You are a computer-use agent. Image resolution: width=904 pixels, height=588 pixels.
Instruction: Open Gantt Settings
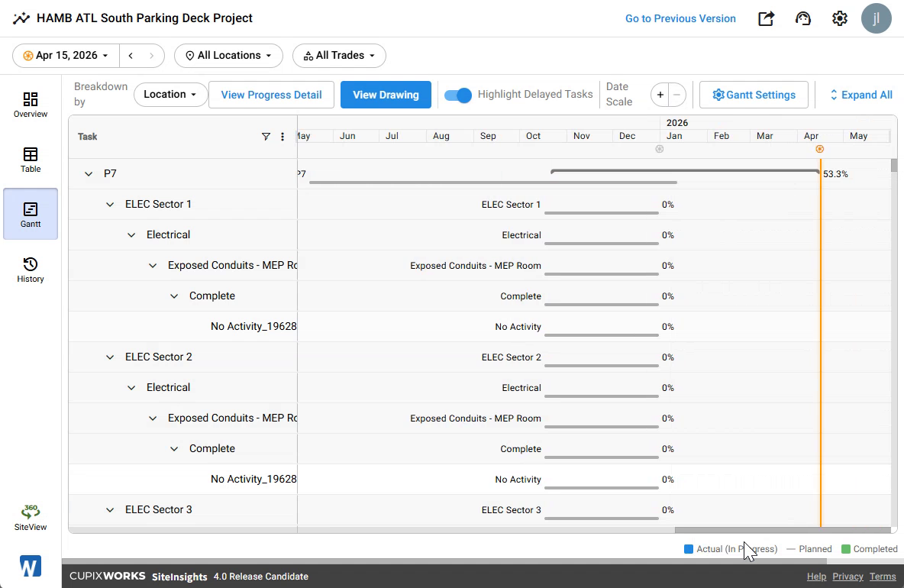[x=754, y=95]
